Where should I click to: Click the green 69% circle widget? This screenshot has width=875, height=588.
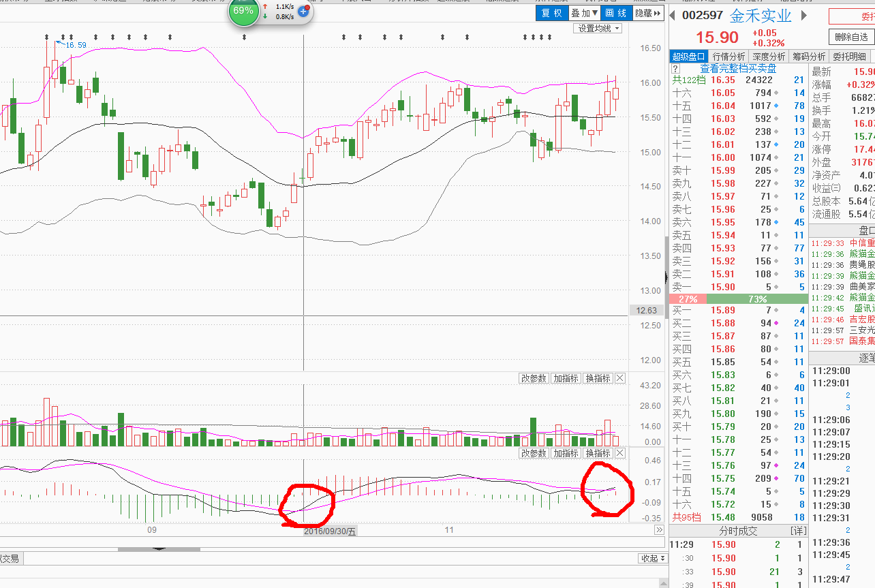[x=243, y=12]
